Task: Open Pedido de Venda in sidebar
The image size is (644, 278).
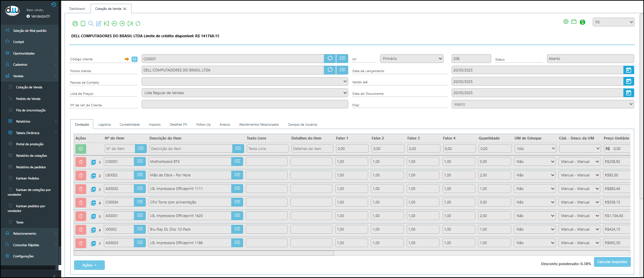Action: click(28, 99)
